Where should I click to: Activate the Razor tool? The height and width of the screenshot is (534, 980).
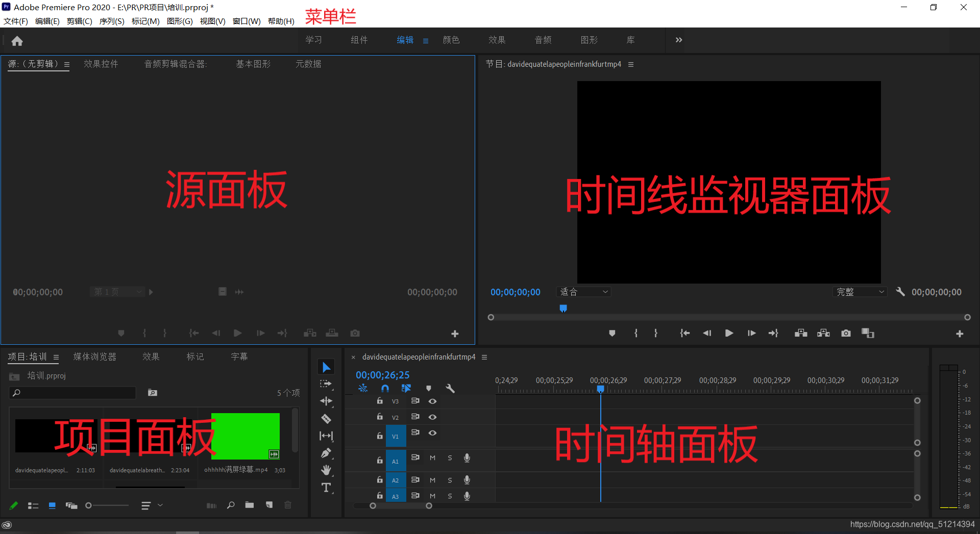(x=326, y=419)
